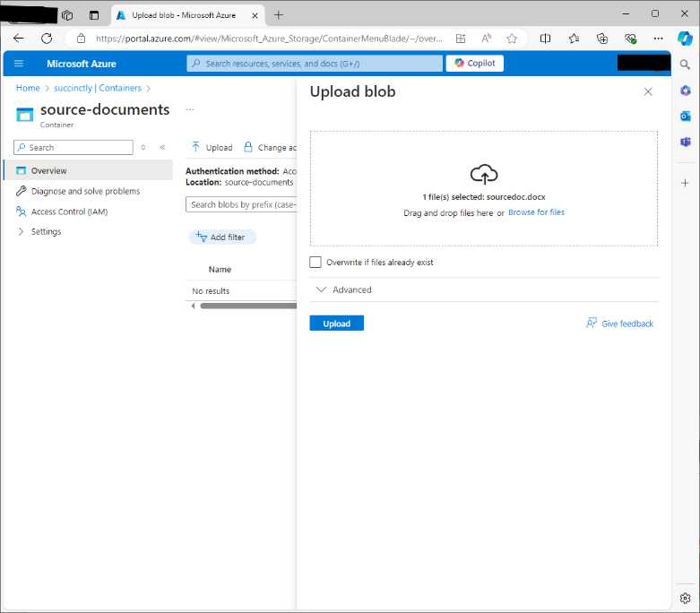Click Change access level lock command

[x=270, y=147]
